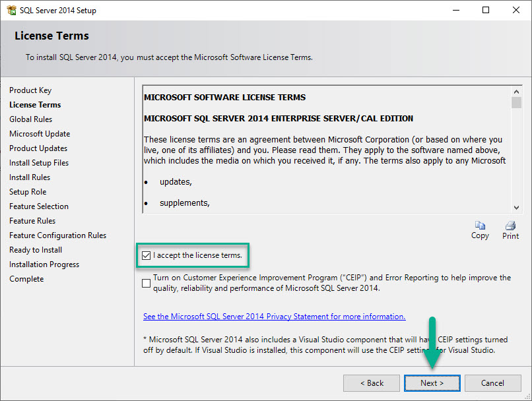
Task: Select the Microsoft Update step
Action: coord(40,134)
